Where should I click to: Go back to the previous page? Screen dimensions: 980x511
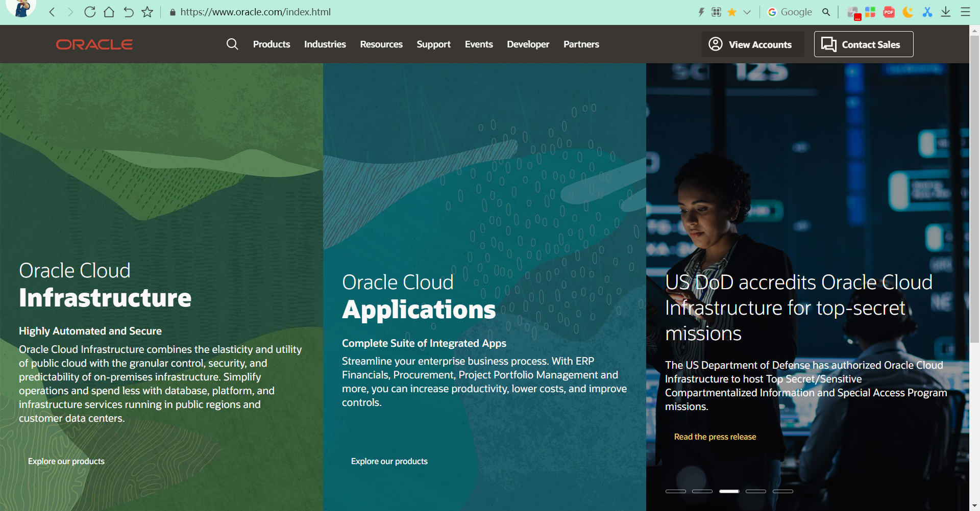tap(52, 12)
